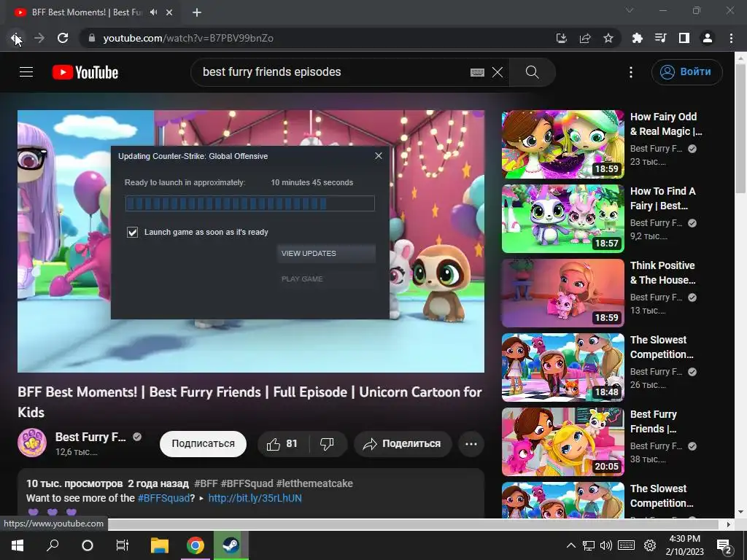
Task: Open the settings gear in system tray
Action: click(x=650, y=545)
